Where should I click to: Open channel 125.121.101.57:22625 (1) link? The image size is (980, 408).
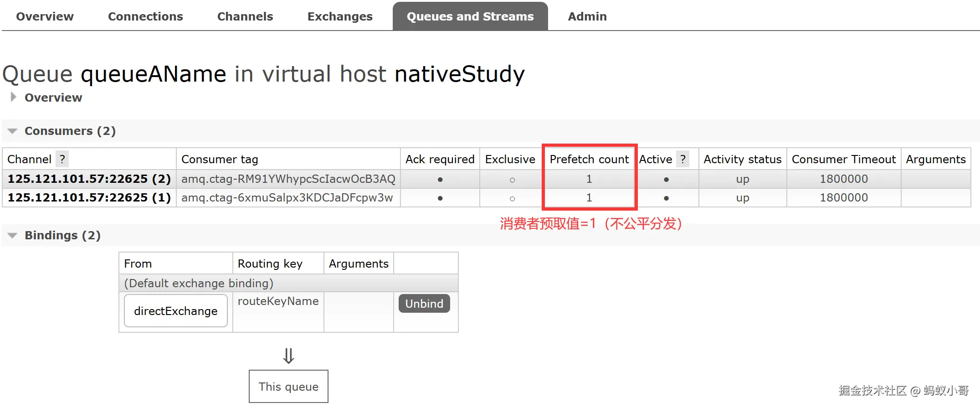[x=89, y=197]
